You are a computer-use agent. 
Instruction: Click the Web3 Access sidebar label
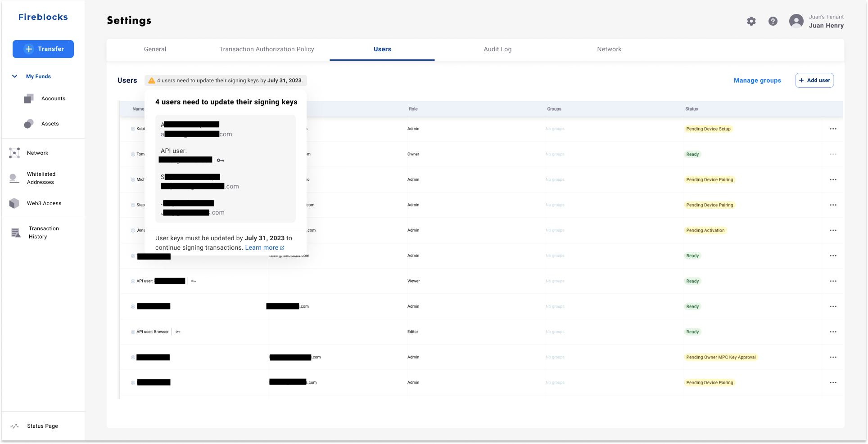[x=44, y=203]
